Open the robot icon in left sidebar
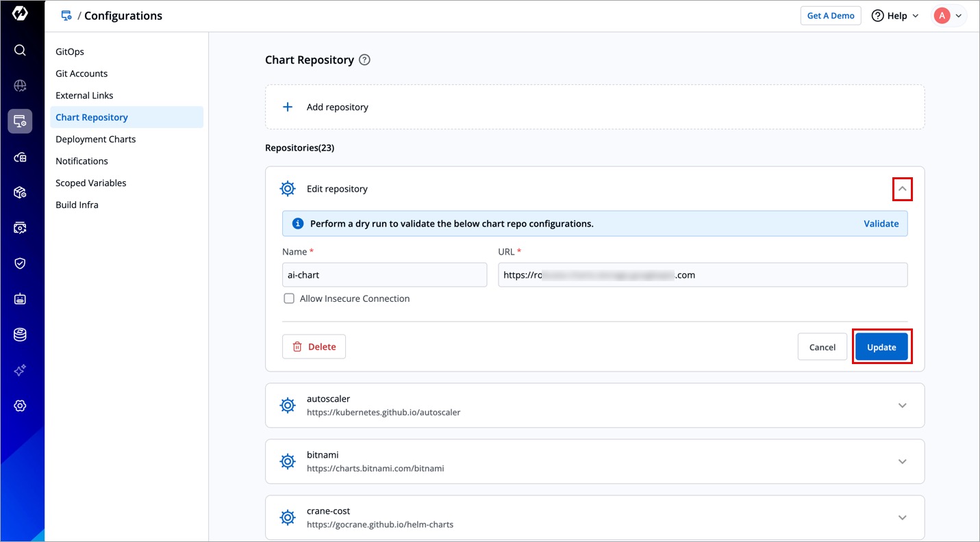 click(20, 299)
